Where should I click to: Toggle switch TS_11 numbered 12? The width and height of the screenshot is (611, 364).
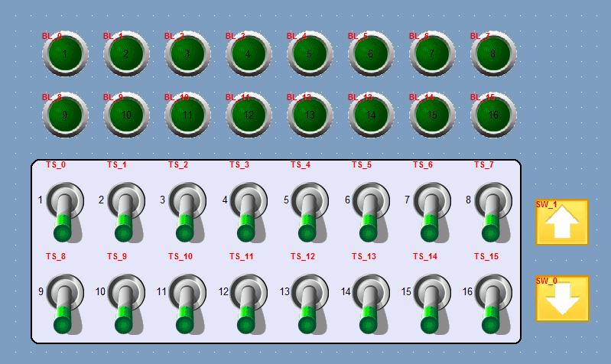point(248,304)
